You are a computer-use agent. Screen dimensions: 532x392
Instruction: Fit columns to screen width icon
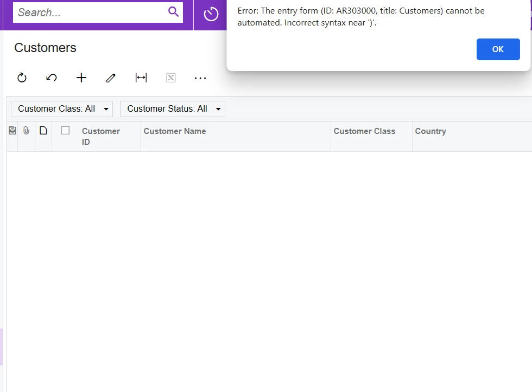(x=141, y=78)
